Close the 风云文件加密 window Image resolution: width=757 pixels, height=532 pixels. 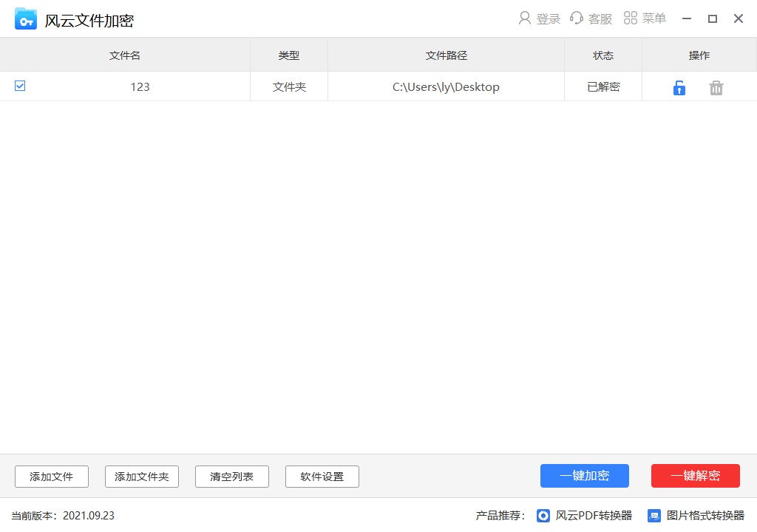click(x=739, y=18)
